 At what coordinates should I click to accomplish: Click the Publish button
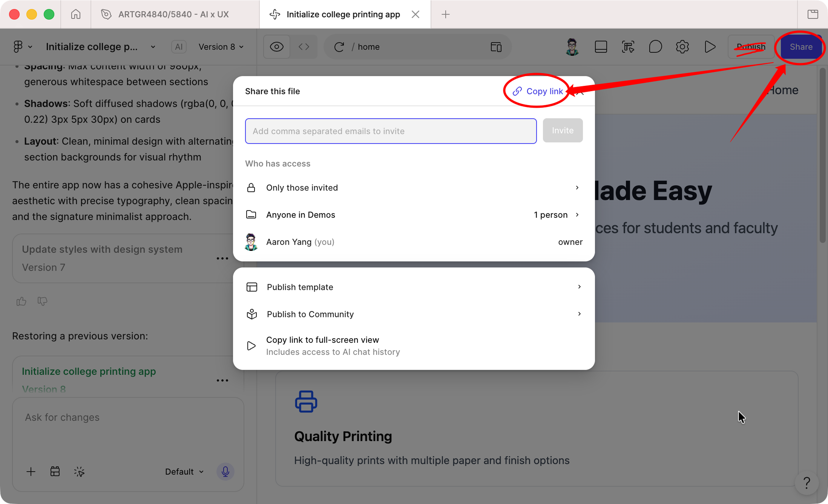click(x=751, y=47)
